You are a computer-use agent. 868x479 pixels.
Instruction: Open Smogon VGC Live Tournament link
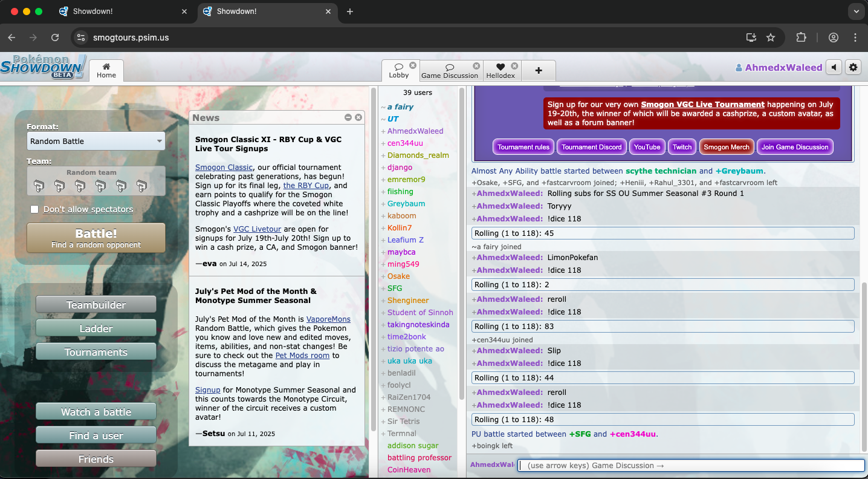(702, 105)
